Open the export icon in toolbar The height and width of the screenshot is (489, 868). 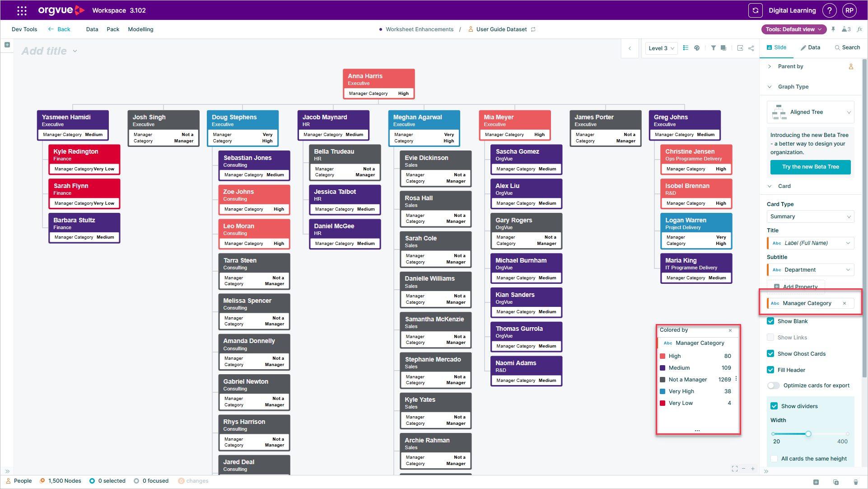point(740,48)
